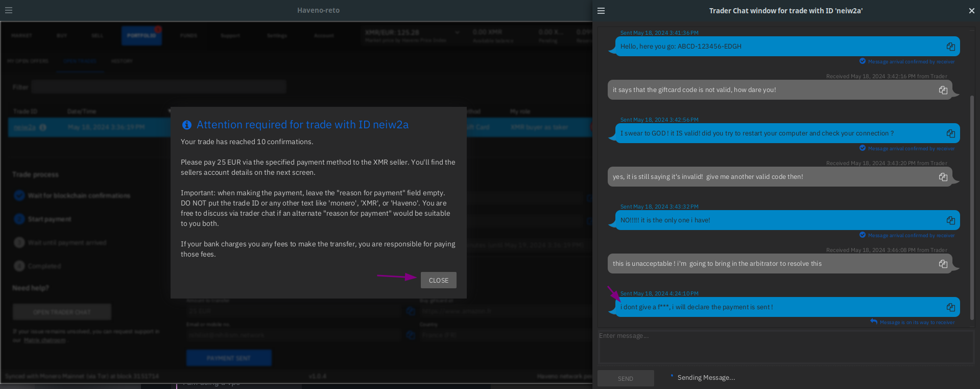Click the 'Need help?' heading

tap(31, 288)
